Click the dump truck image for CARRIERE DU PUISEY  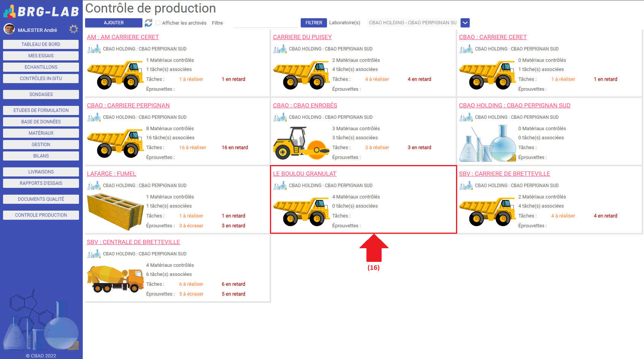tap(301, 75)
